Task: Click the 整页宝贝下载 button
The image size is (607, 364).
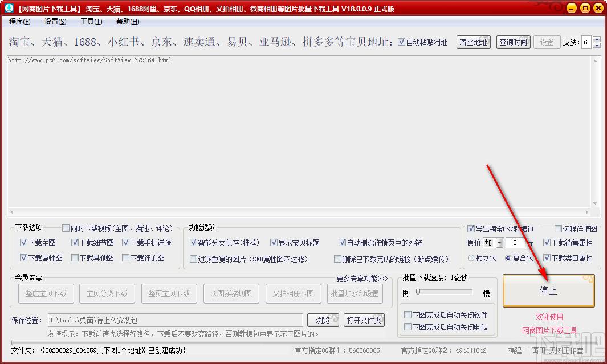Action: [169, 293]
